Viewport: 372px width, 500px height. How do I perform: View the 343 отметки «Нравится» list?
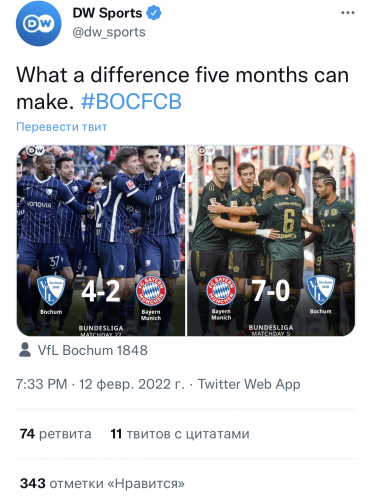click(102, 483)
